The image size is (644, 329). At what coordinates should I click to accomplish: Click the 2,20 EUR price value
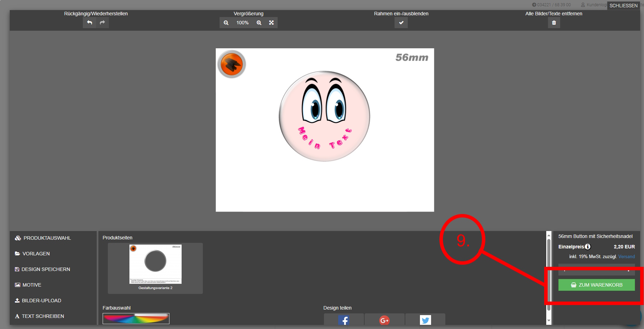click(x=624, y=247)
